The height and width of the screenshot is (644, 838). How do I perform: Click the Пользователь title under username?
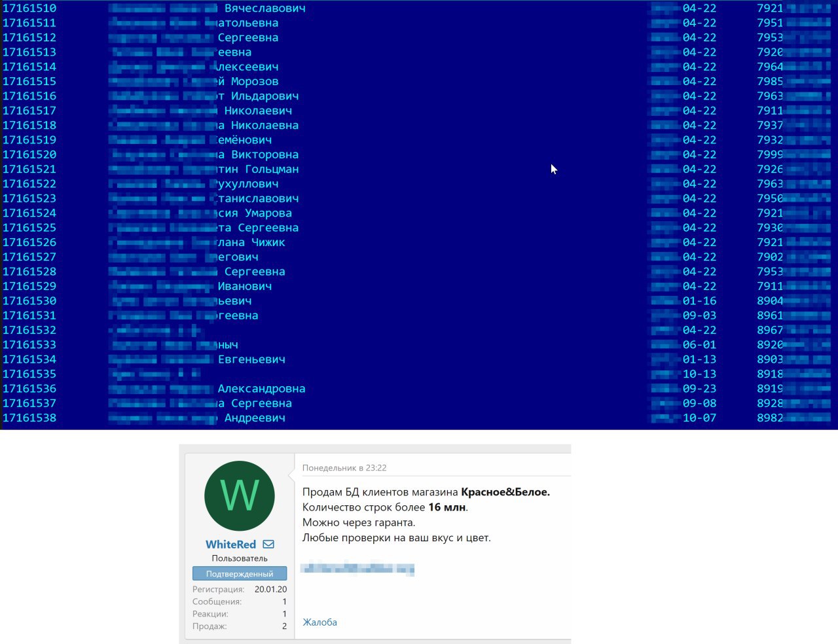point(240,558)
